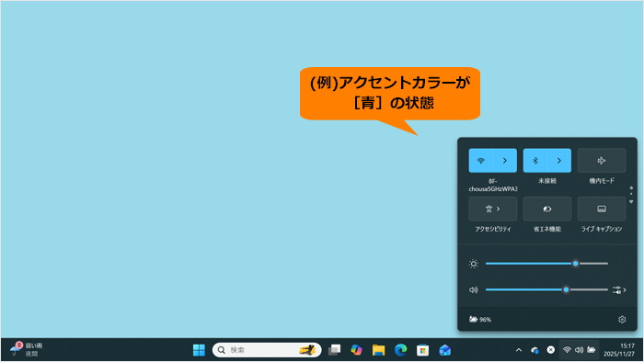The width and height of the screenshot is (644, 362).
Task: Launch Copilot from the taskbar
Action: point(357,350)
